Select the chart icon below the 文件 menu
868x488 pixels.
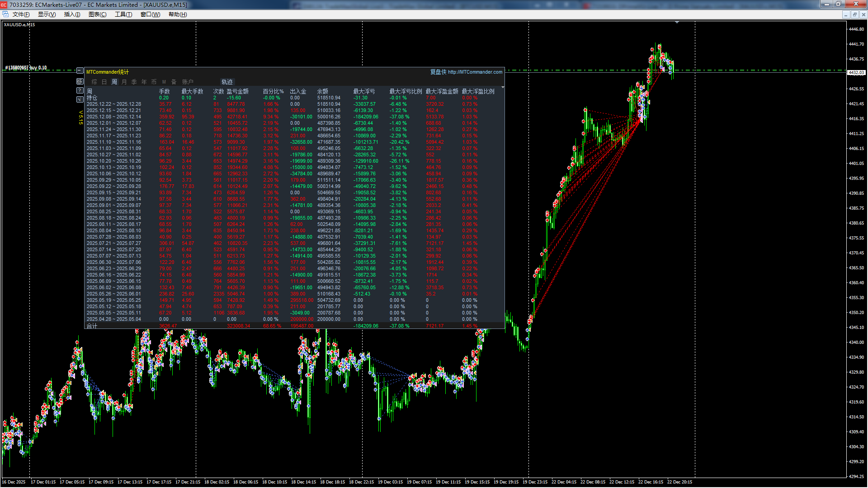tap(5, 14)
